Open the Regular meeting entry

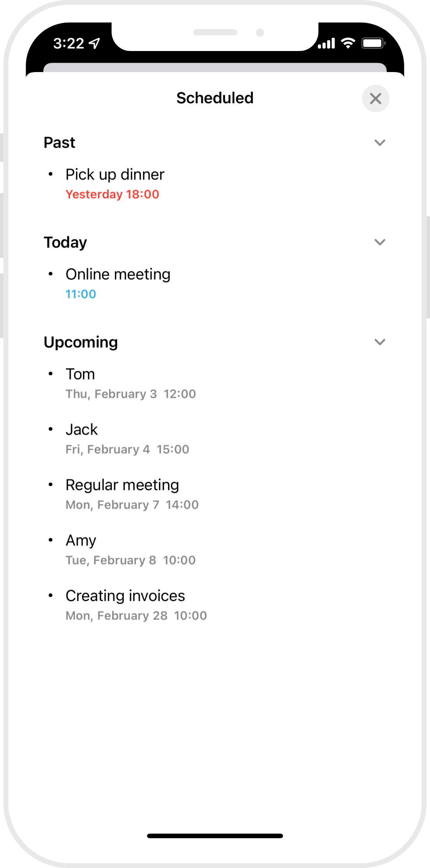(x=122, y=485)
